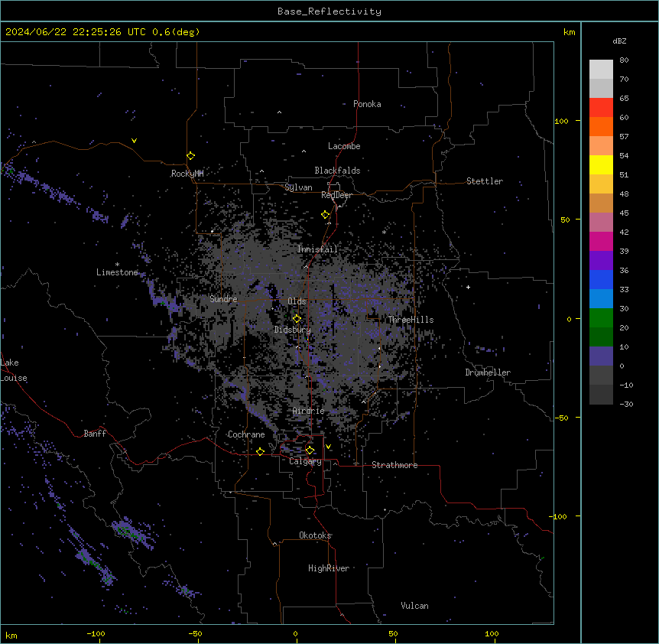Click the Didsbury town label
Screen dimensions: 659x644
(292, 330)
